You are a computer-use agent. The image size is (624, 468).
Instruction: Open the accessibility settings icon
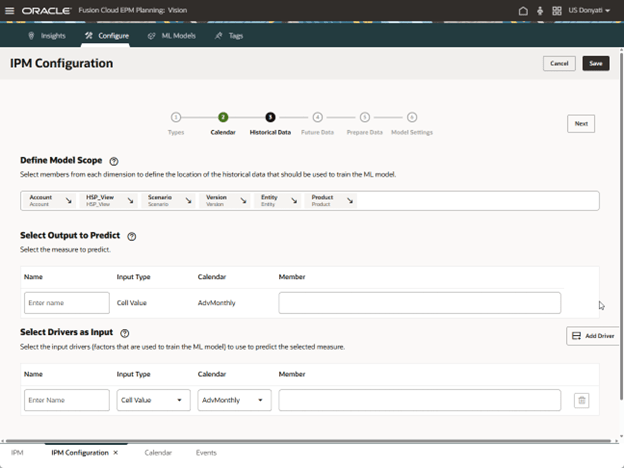[539, 10]
